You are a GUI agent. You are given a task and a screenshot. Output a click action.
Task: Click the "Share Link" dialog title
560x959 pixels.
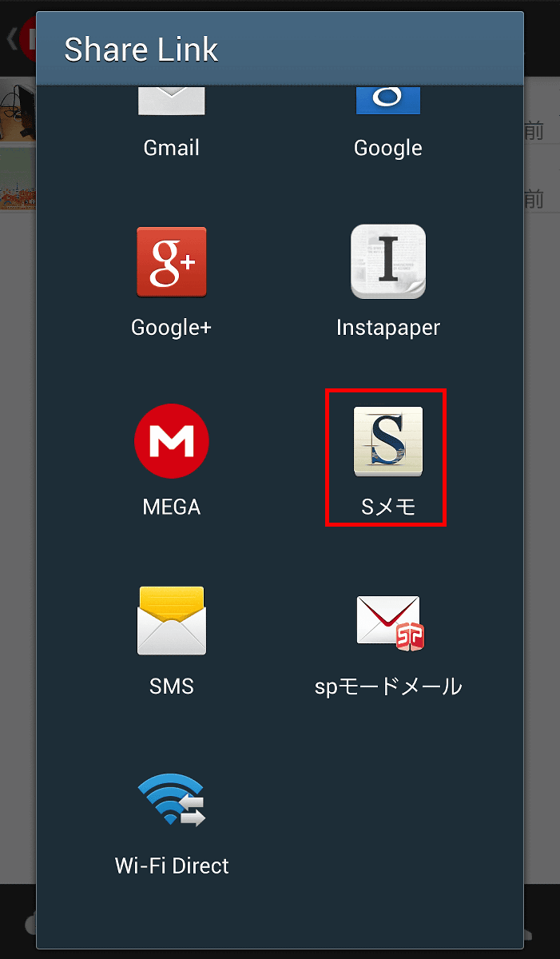[141, 50]
